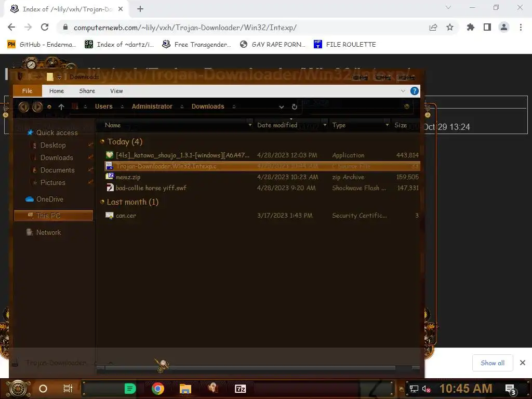
Task: Go back in Chrome browser
Action: (x=11, y=27)
